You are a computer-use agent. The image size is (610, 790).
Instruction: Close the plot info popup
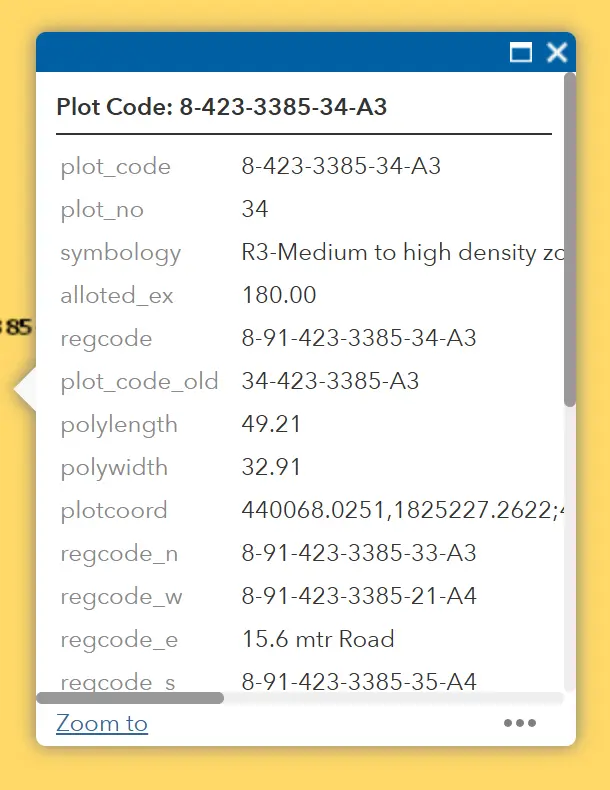click(x=557, y=53)
